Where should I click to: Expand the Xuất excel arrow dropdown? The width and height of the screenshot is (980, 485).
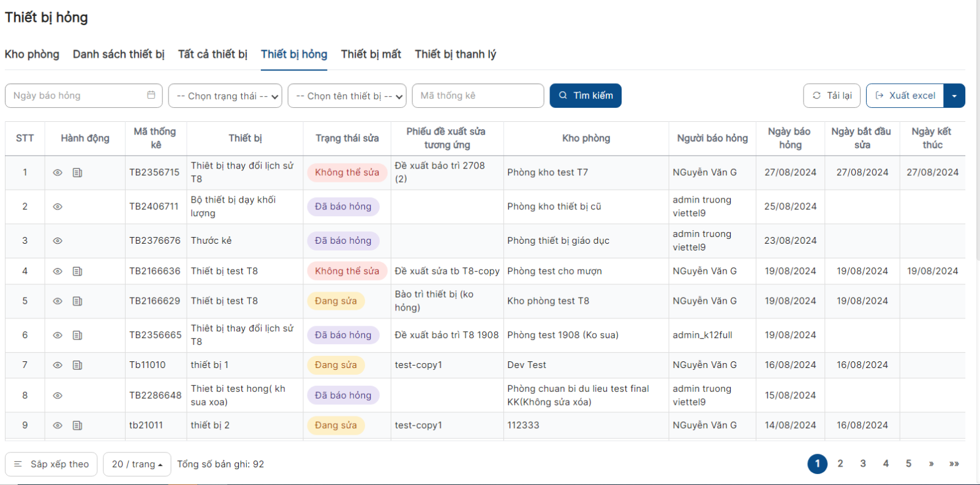click(x=954, y=96)
